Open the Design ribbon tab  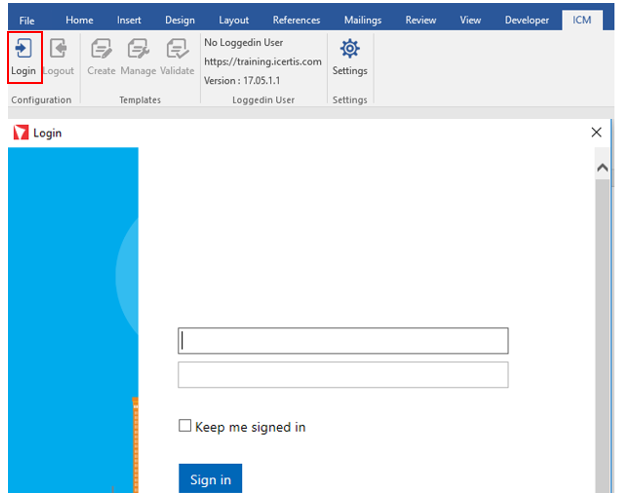[x=180, y=20]
